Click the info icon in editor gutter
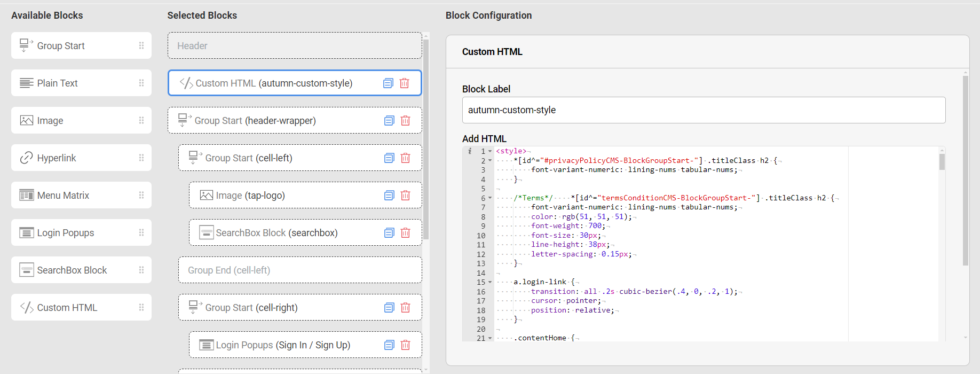Viewport: 980px width, 374px height. pos(470,151)
